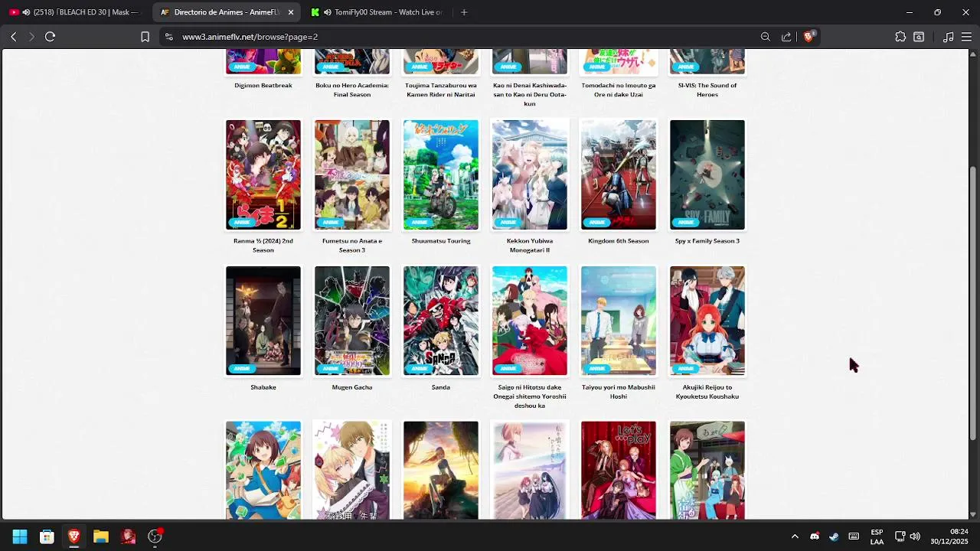The width and height of the screenshot is (980, 551).
Task: Open Kekkon Yubiwa Monogatari II poster
Action: coord(530,174)
